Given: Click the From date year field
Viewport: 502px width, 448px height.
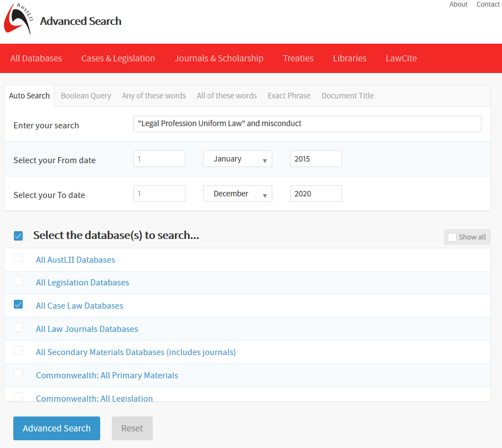Looking at the screenshot, I should tap(315, 159).
